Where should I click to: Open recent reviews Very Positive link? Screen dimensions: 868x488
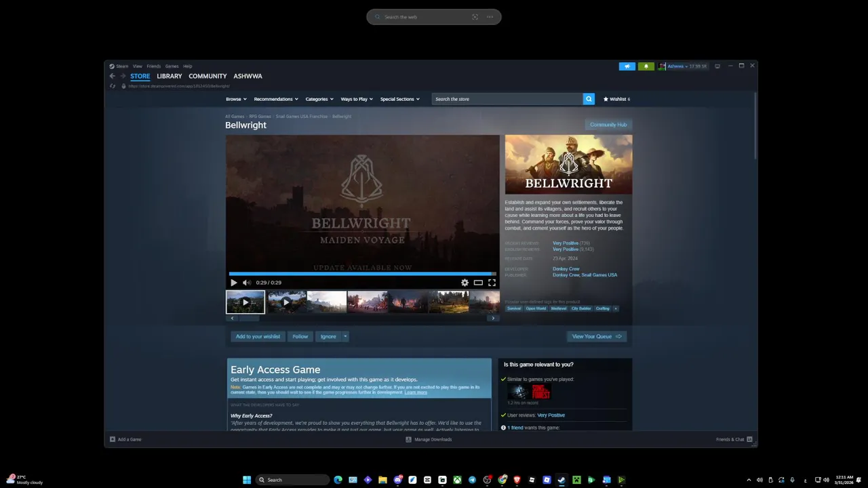point(566,243)
